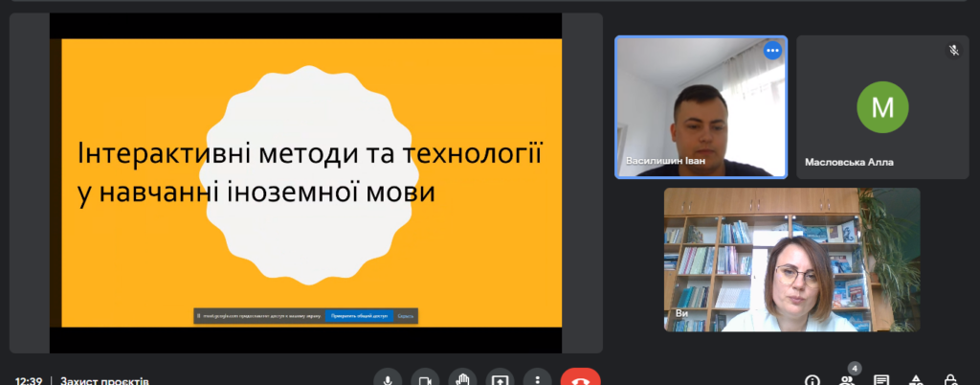Open the chat panel
Screen dimensions: 980x385
881,380
